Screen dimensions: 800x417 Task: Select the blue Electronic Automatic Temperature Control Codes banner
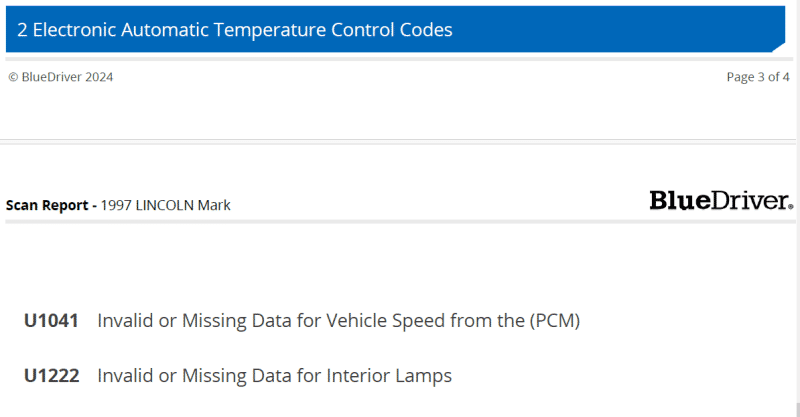tap(395, 29)
